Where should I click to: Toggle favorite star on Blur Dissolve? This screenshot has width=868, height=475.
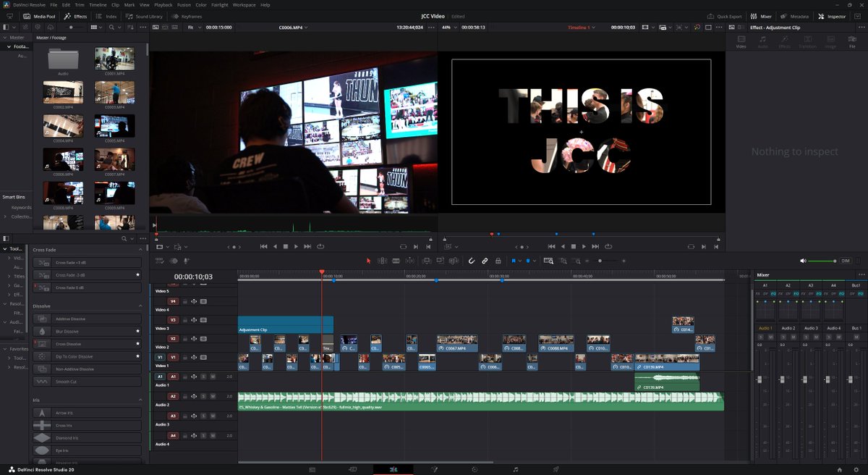coord(137,331)
